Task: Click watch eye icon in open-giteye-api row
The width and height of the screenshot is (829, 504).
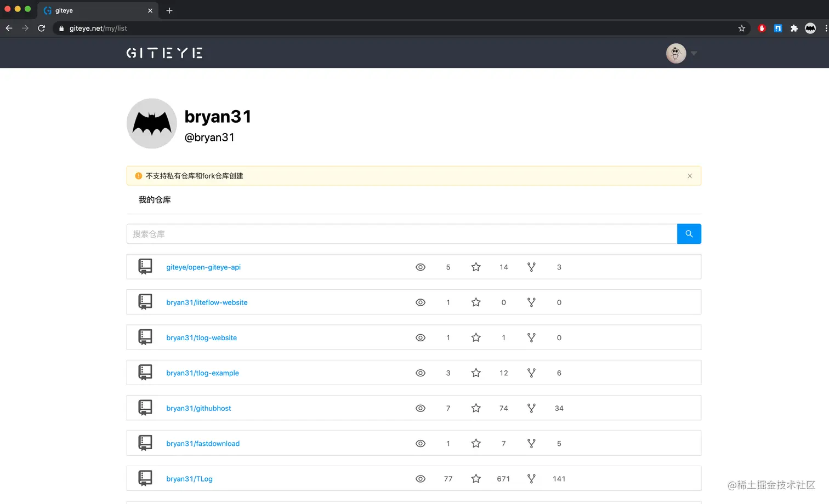Action: coord(421,267)
